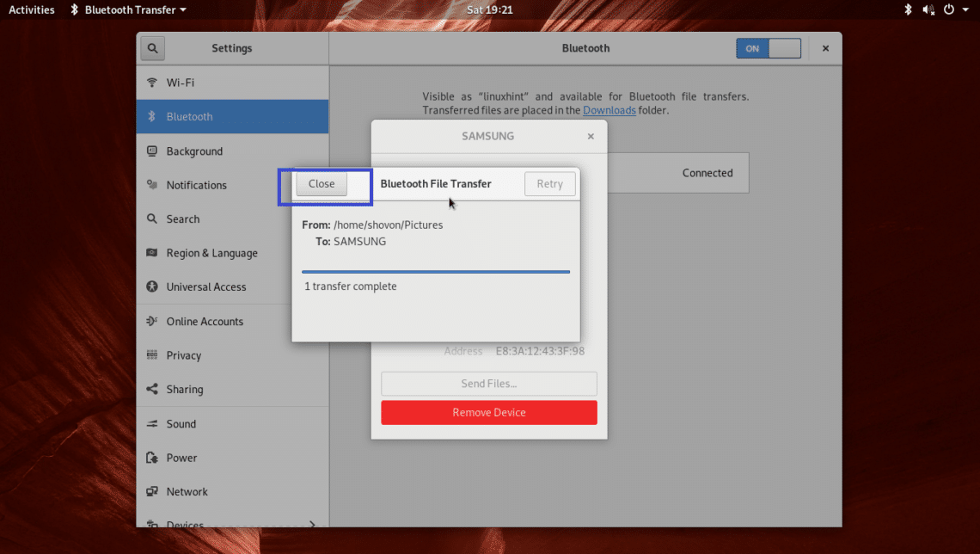Click the Sharing icon in sidebar
The image size is (980, 554).
tap(152, 389)
